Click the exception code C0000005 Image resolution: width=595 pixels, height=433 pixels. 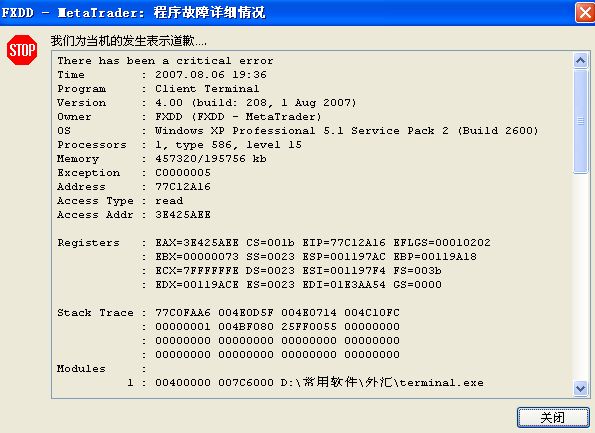[x=183, y=173]
